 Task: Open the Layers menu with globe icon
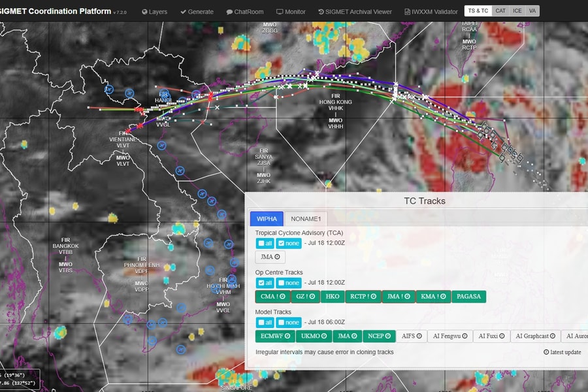[154, 11]
